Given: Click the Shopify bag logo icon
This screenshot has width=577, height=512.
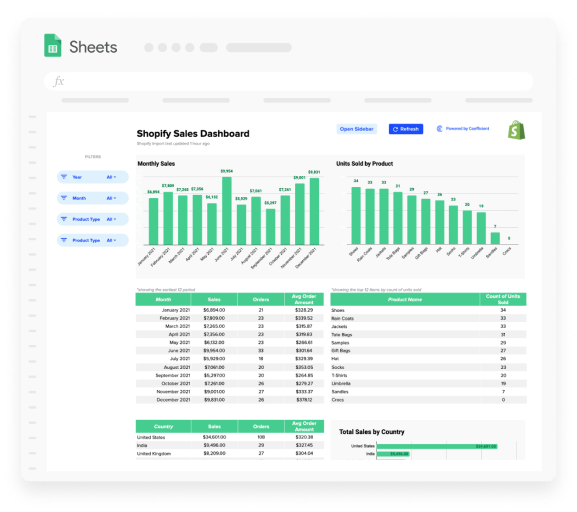Looking at the screenshot, I should click(x=516, y=130).
